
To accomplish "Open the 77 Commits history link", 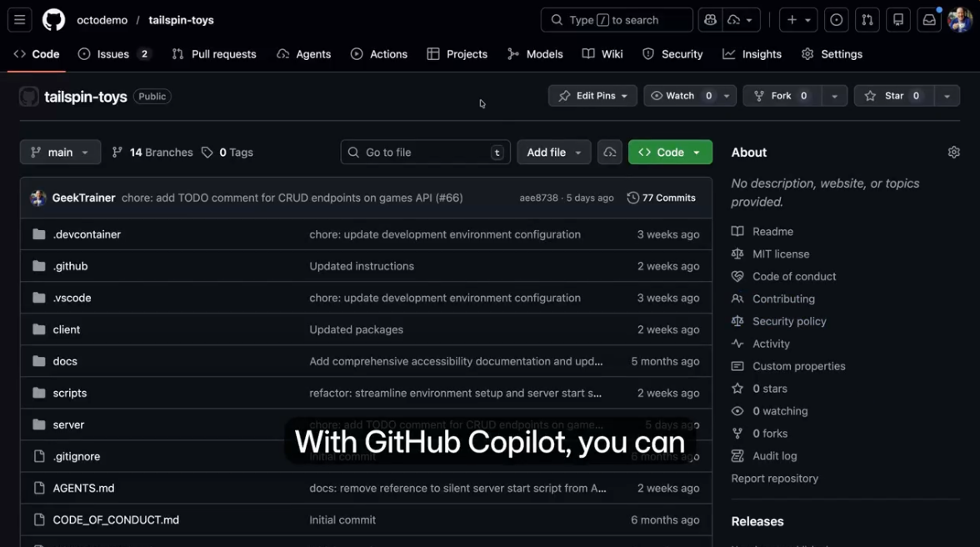I will [x=661, y=198].
